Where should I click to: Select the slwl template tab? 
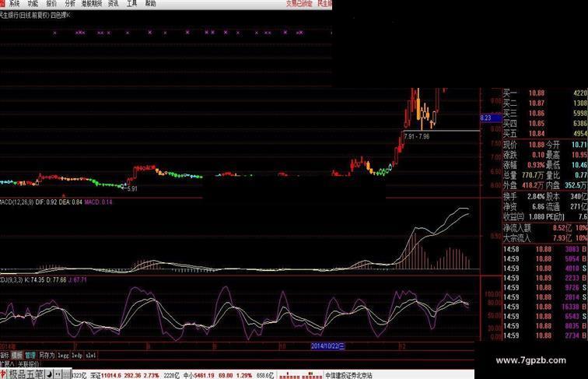[x=91, y=355]
